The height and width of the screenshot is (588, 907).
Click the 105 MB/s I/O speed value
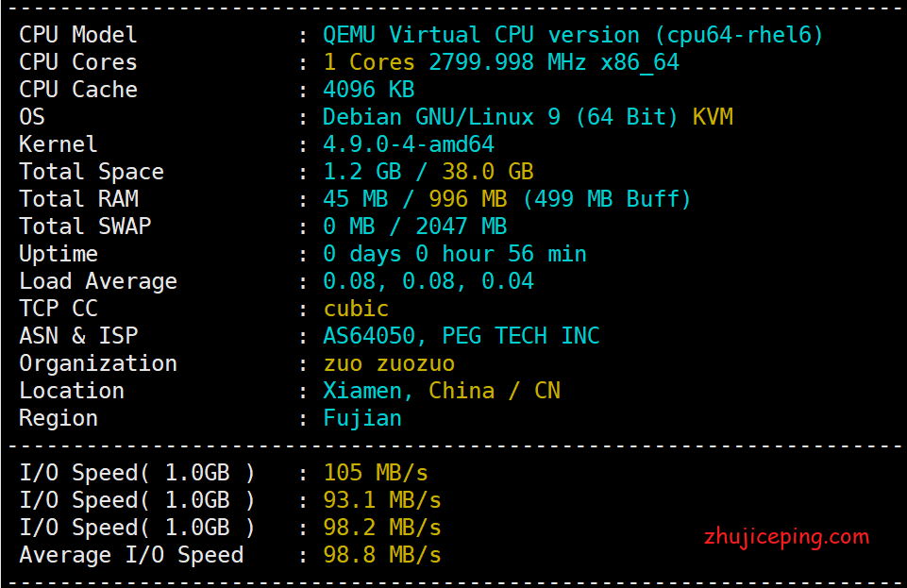[376, 473]
